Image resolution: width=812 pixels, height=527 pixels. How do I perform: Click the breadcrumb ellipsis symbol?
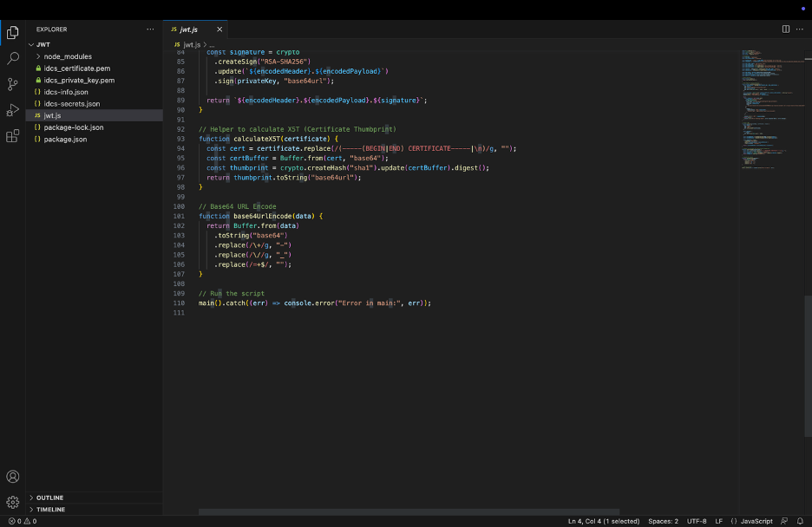click(x=212, y=45)
